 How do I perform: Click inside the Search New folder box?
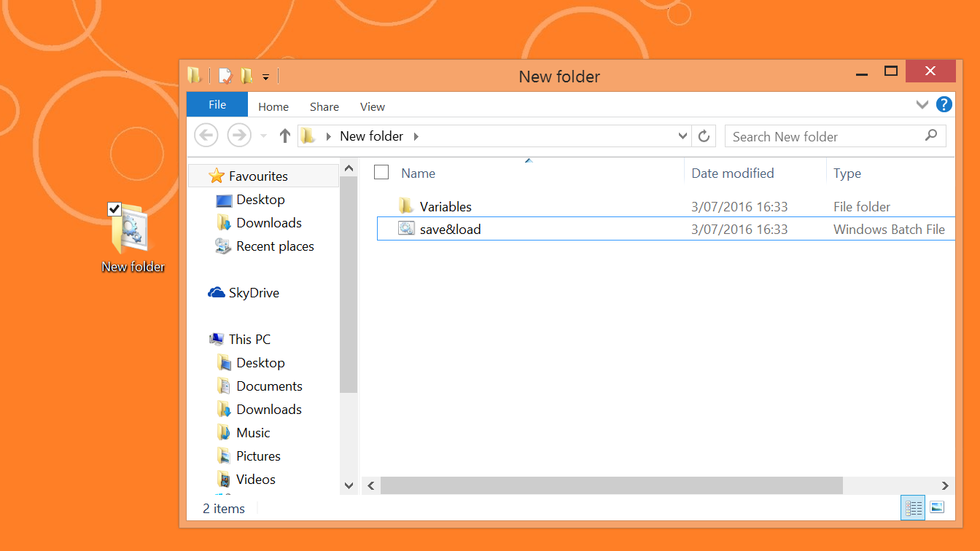(x=802, y=136)
